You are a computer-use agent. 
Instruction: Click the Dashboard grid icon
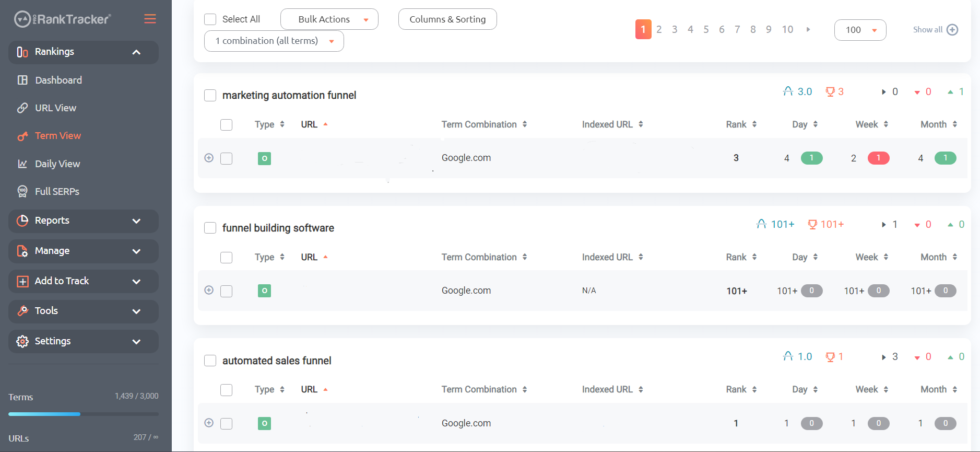[22, 80]
